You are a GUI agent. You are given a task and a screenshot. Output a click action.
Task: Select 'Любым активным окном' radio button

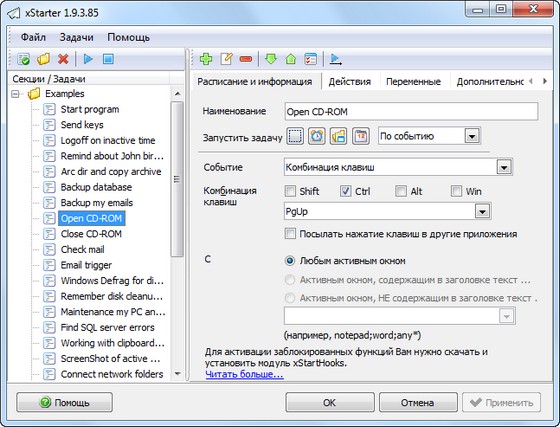[x=290, y=261]
